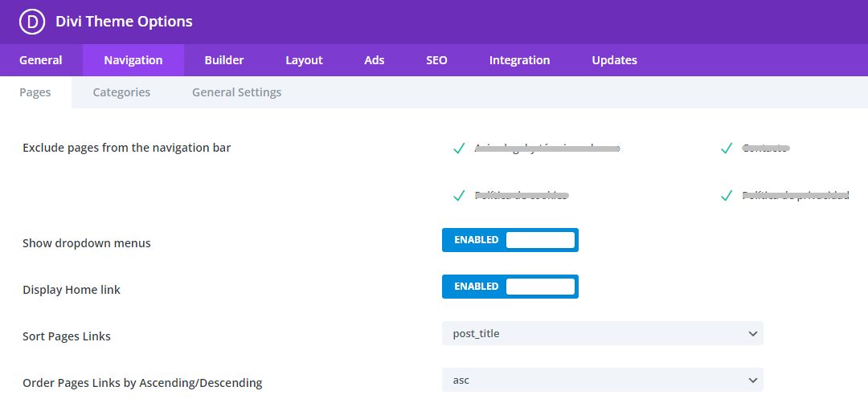This screenshot has width=868, height=403.
Task: Open the SEO tab
Action: tap(436, 60)
